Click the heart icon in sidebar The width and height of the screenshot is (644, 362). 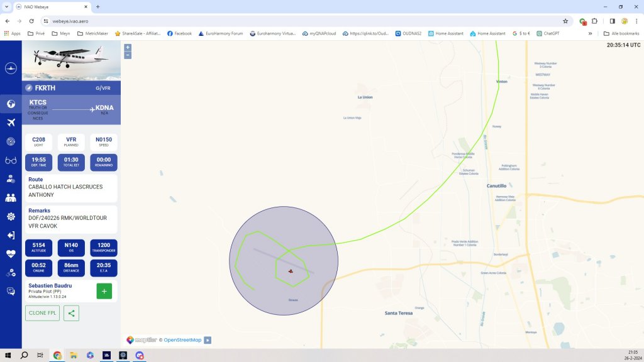click(11, 254)
